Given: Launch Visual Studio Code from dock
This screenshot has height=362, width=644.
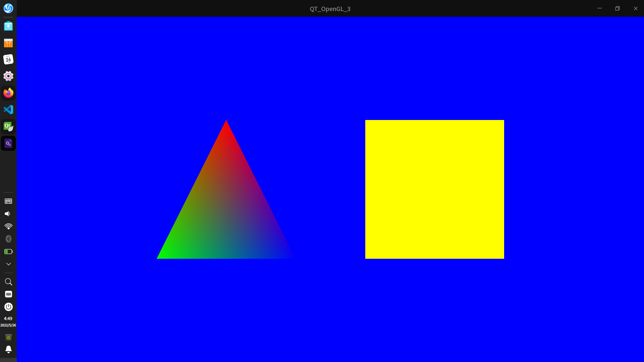Looking at the screenshot, I should coord(8,110).
